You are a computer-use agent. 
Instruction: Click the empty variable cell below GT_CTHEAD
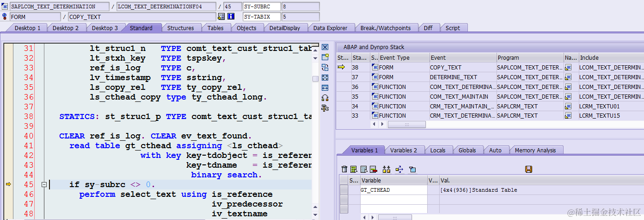(394, 199)
